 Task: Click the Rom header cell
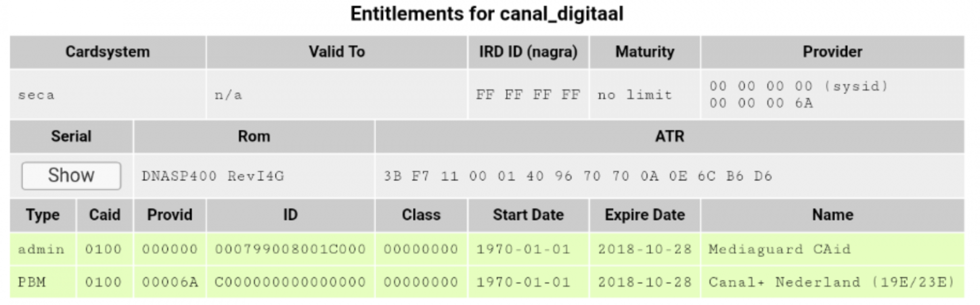pos(254,136)
